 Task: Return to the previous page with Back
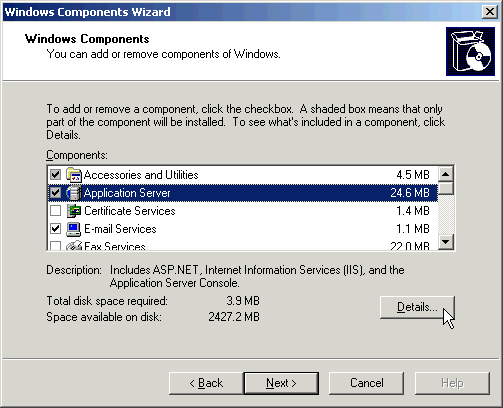tap(206, 383)
